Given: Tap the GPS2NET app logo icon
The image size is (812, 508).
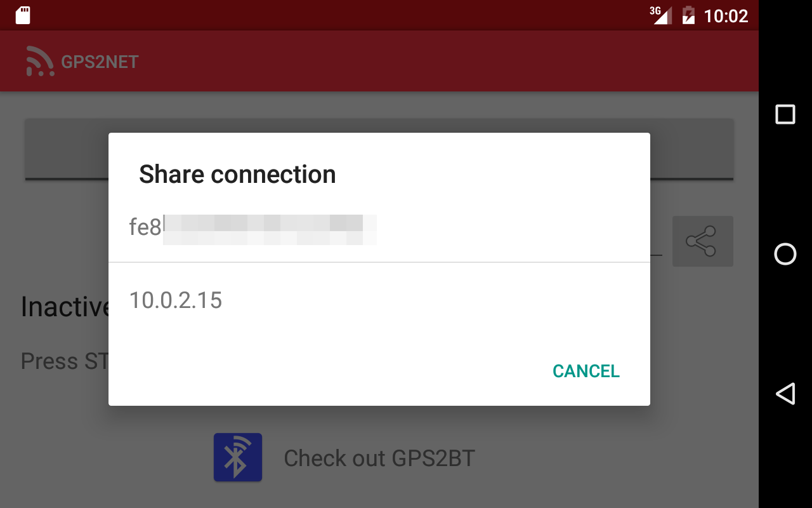Looking at the screenshot, I should tap(40, 62).
